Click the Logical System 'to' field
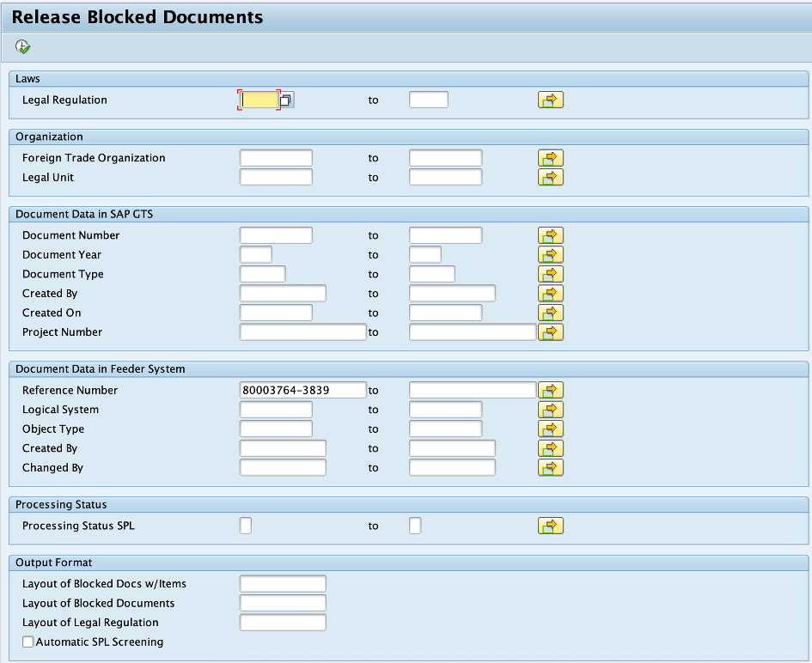 point(445,410)
